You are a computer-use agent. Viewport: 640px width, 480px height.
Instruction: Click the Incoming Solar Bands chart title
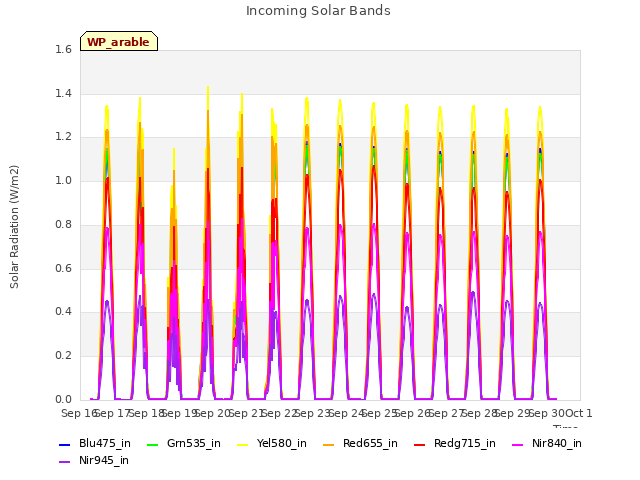click(x=318, y=11)
